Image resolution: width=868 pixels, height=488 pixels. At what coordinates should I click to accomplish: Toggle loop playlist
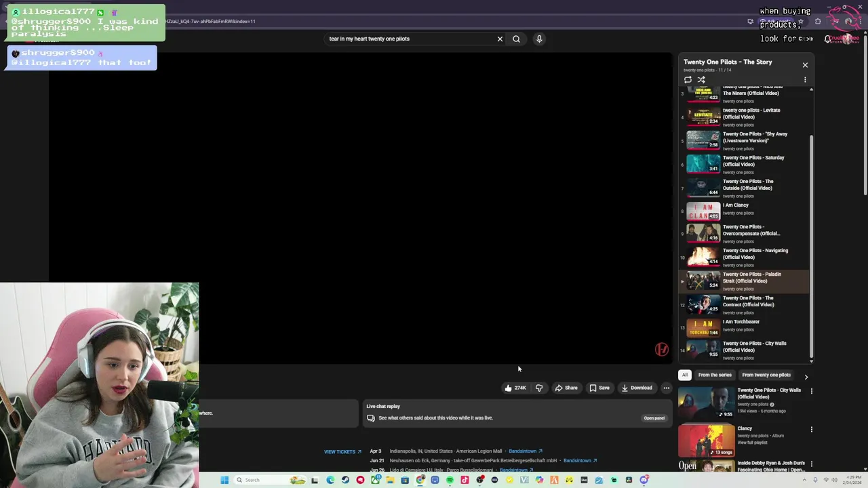(688, 79)
